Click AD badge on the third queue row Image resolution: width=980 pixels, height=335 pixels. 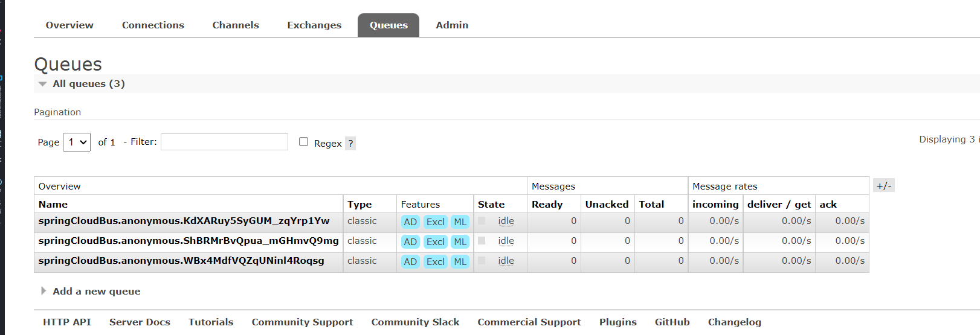(410, 262)
